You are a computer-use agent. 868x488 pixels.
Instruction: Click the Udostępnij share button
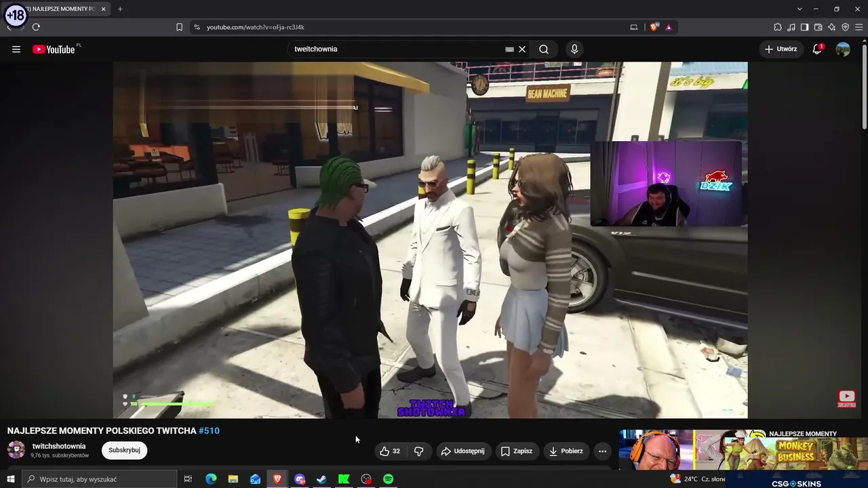(x=462, y=451)
